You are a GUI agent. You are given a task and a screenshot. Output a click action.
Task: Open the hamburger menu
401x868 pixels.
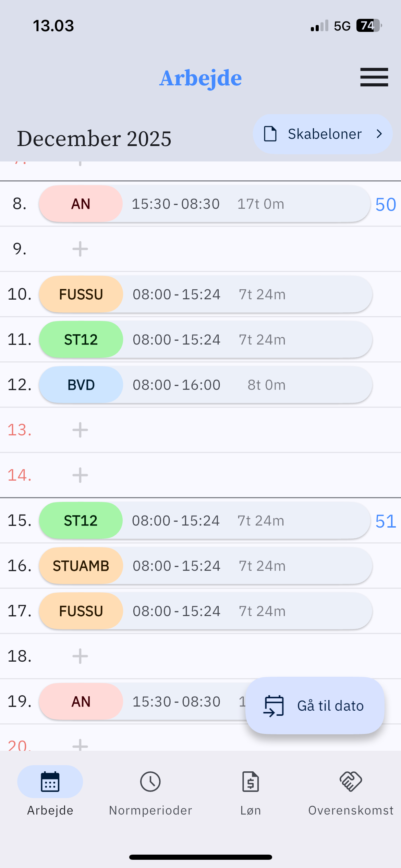(x=374, y=77)
